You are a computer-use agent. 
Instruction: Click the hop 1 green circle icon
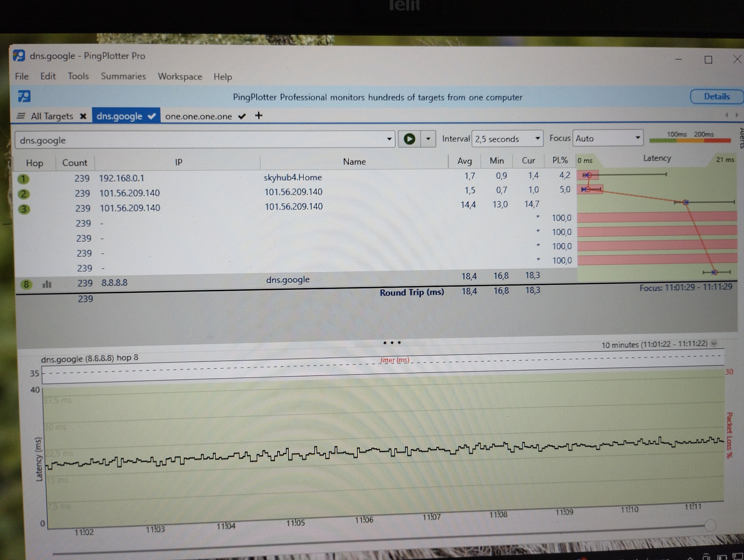(x=23, y=179)
